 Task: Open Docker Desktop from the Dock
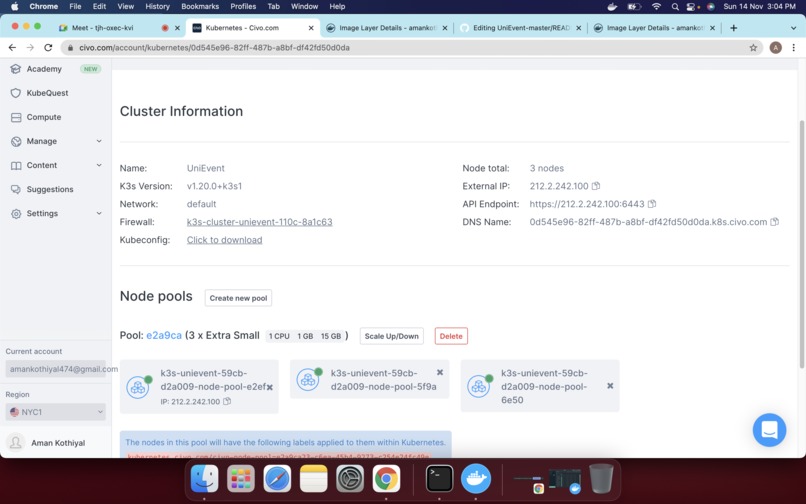pyautogui.click(x=476, y=478)
